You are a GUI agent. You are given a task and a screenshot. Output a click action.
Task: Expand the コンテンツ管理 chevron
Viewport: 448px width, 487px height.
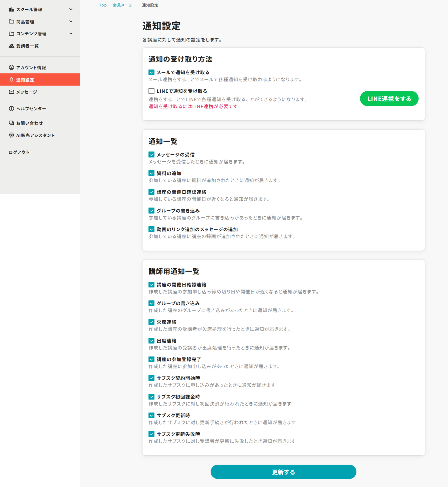(x=71, y=34)
